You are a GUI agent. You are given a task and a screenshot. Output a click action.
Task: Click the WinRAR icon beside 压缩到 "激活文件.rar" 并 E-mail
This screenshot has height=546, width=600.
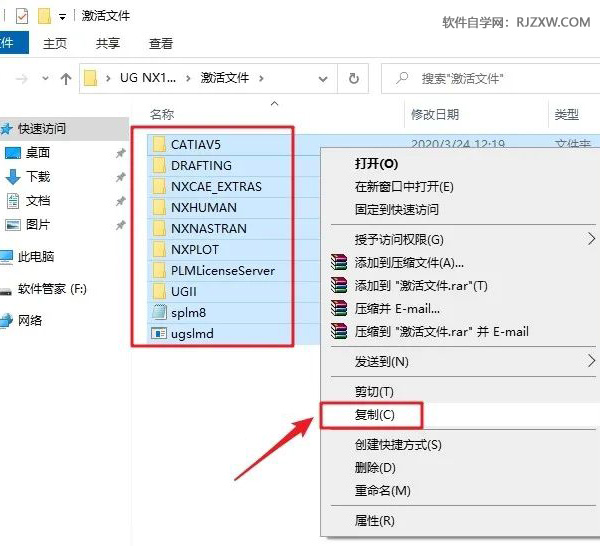click(x=339, y=331)
